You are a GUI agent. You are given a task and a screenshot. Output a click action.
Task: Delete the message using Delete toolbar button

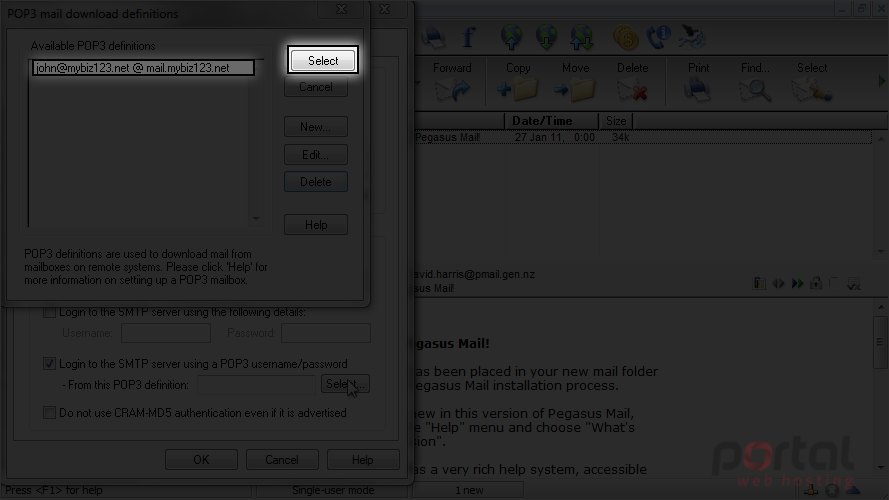click(x=632, y=82)
